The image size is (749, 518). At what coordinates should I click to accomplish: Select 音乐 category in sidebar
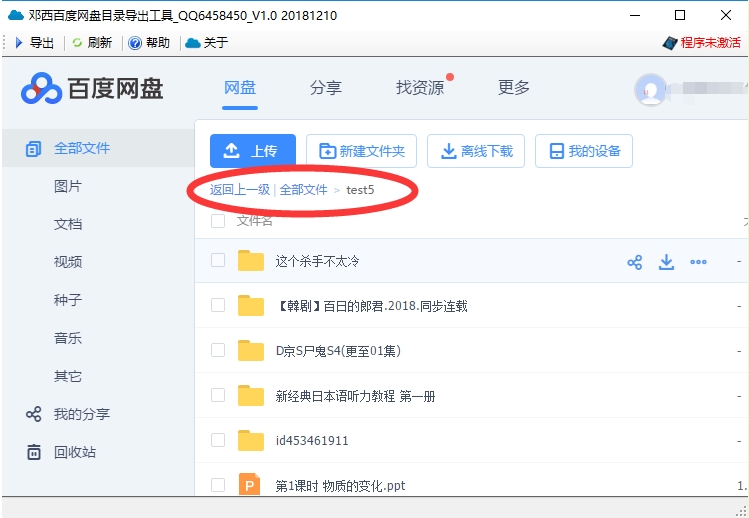tap(68, 338)
